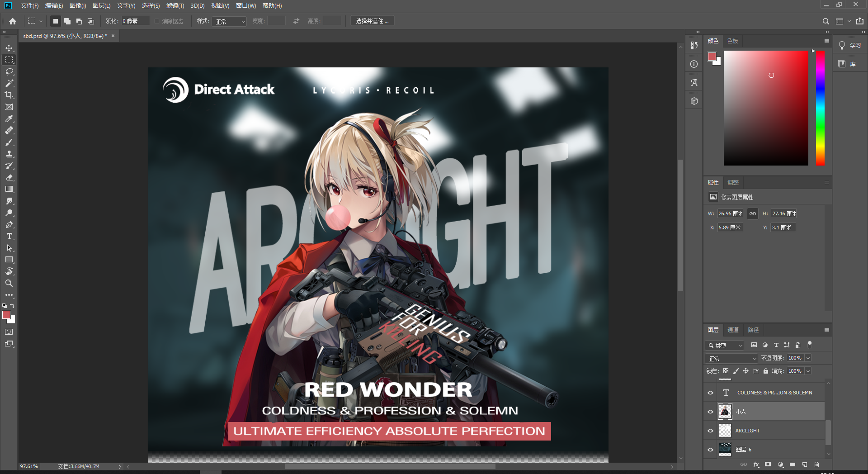Delete layer using the trash icon

[816, 465]
